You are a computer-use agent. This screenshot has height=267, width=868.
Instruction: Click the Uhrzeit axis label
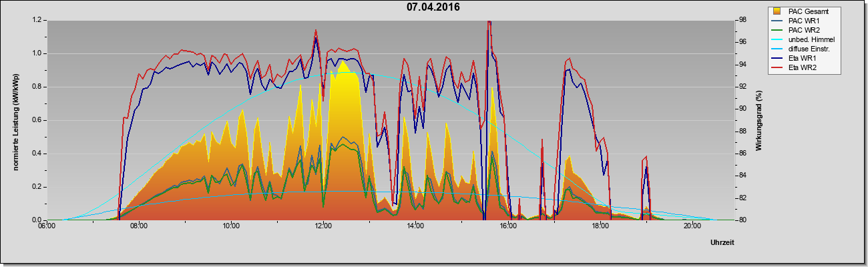[722, 242]
